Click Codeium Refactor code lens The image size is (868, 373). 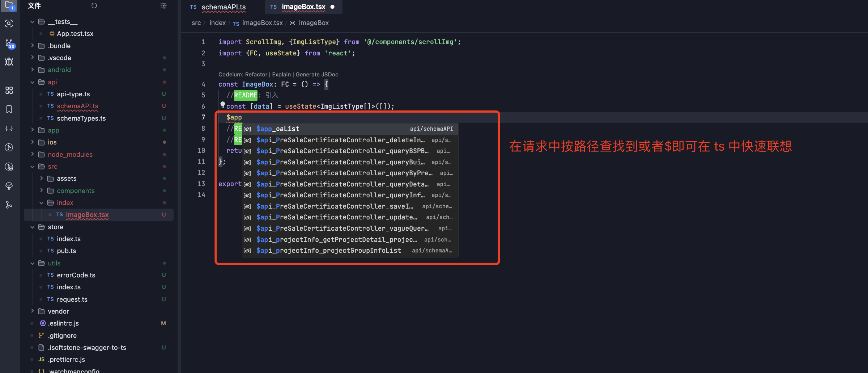pyautogui.click(x=256, y=74)
